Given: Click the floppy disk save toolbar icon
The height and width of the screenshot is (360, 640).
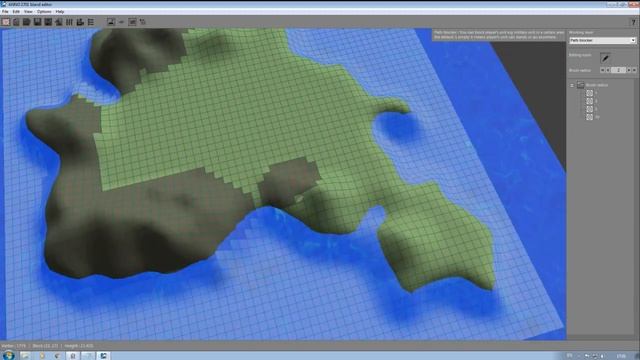Looking at the screenshot, I should tap(38, 22).
